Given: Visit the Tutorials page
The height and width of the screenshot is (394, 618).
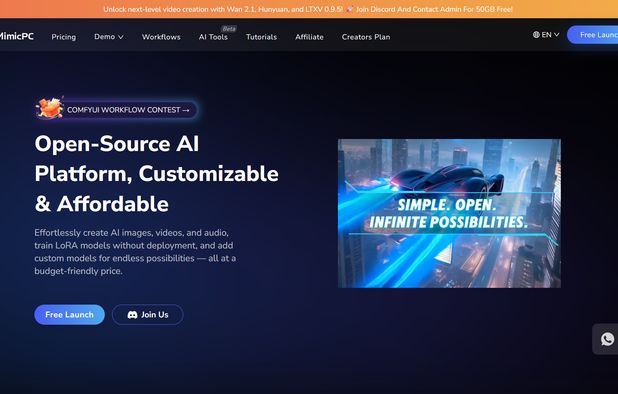Looking at the screenshot, I should pyautogui.click(x=261, y=37).
